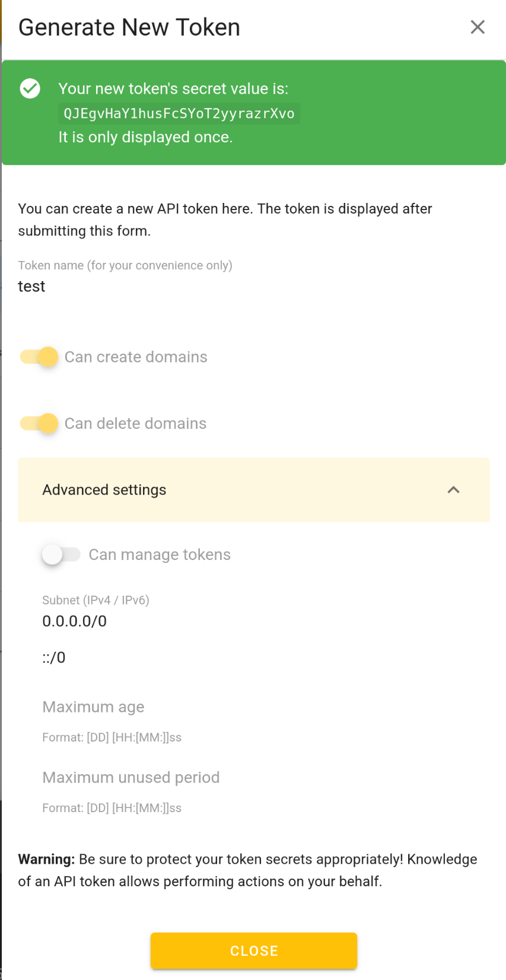Enable the Can manage tokens switch
The image size is (506, 980).
point(61,555)
